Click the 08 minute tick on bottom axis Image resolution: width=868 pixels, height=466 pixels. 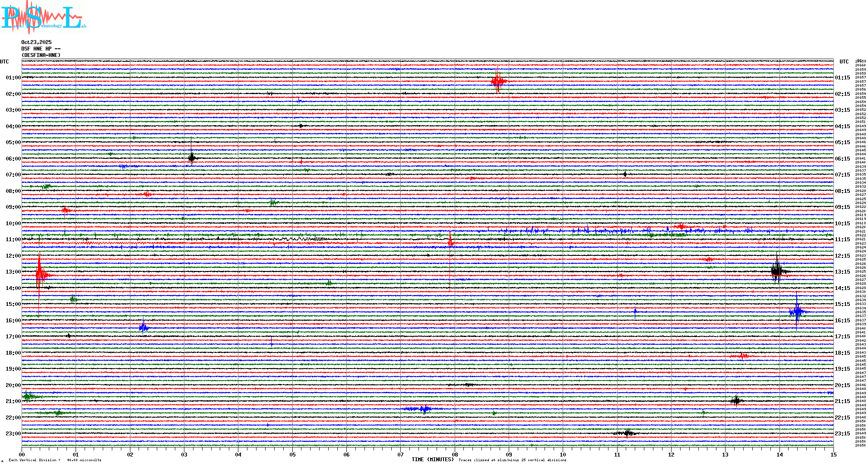(455, 454)
